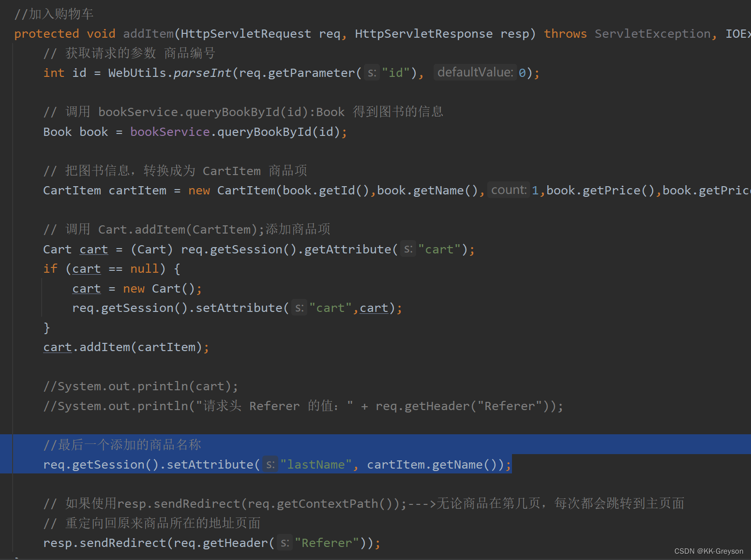The height and width of the screenshot is (560, 751).
Task: Click the "//加入购物车" comment line
Action: [54, 14]
